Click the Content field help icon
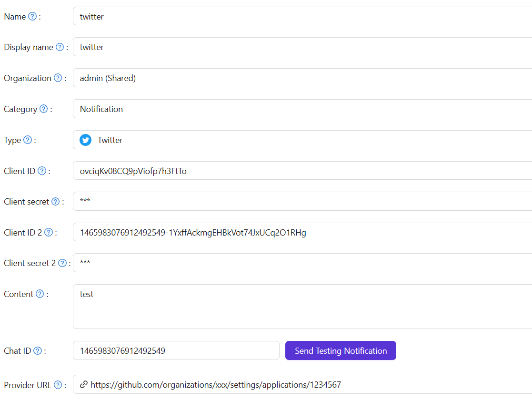This screenshot has width=532, height=401. (x=40, y=294)
